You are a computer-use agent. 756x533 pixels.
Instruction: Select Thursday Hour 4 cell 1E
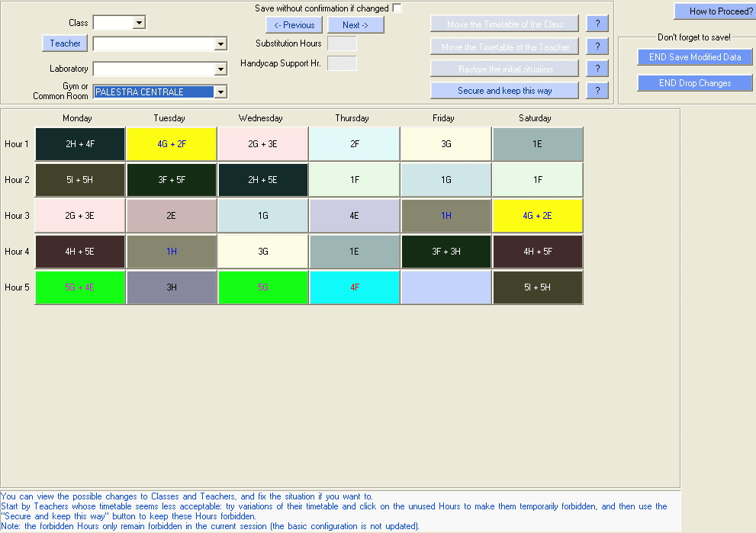[355, 251]
